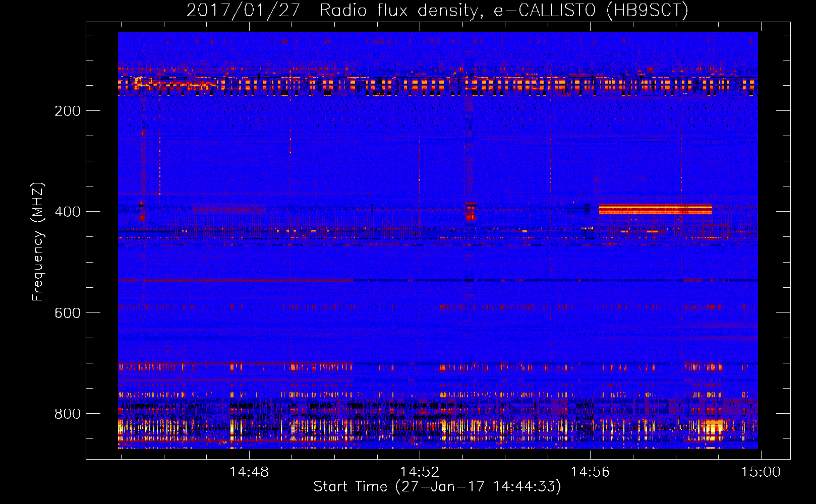This screenshot has height=504, width=816.
Task: Click the 14:52 time tick label
Action: [420, 472]
